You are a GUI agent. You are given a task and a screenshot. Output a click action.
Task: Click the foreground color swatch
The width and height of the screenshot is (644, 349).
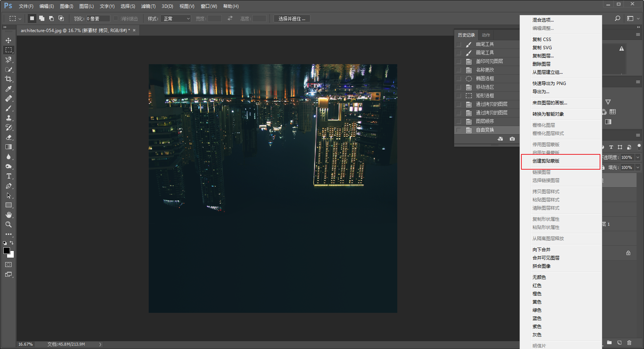[x=6, y=251]
